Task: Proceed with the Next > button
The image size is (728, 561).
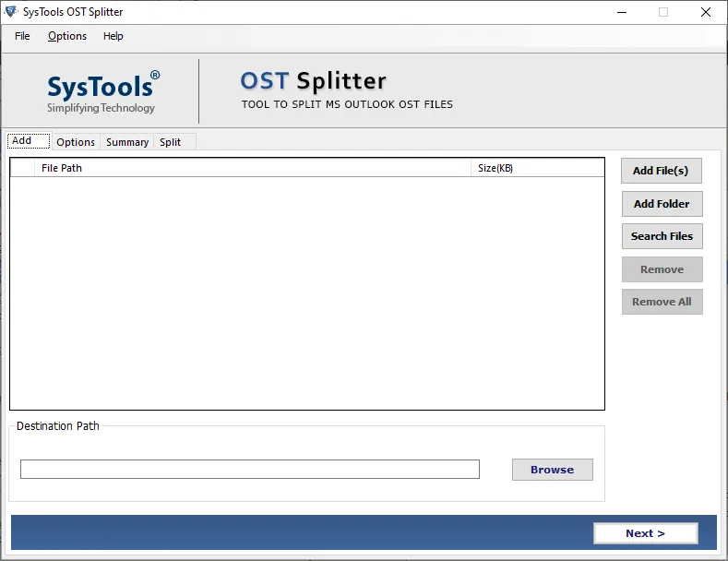Action: click(645, 533)
